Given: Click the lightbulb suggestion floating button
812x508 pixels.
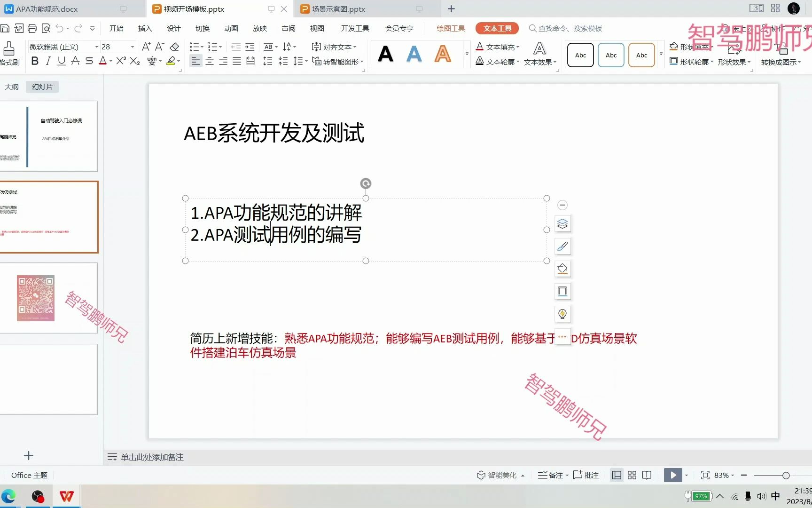Looking at the screenshot, I should pos(562,314).
